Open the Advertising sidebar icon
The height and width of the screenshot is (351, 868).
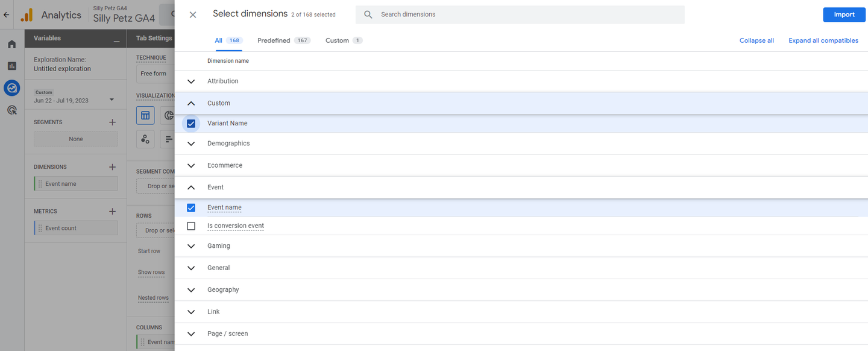pyautogui.click(x=11, y=110)
